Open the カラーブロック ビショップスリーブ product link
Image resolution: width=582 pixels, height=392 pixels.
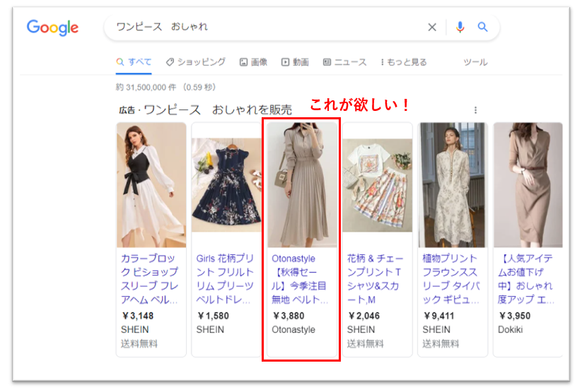pos(150,279)
